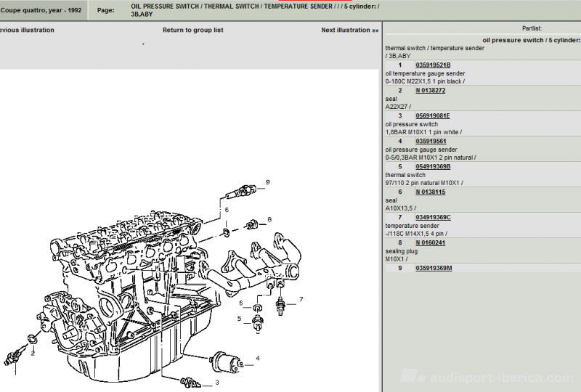Open the 'Next illustration »' link
The height and width of the screenshot is (392, 581).
point(350,30)
